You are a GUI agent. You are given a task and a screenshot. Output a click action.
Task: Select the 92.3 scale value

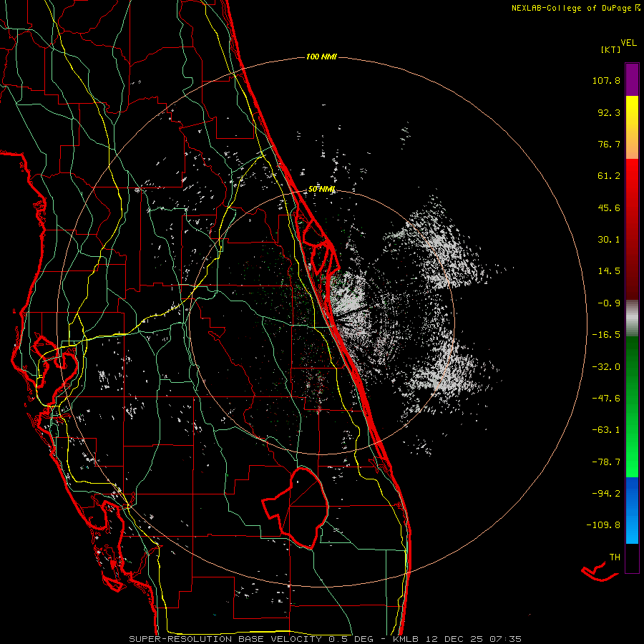609,112
